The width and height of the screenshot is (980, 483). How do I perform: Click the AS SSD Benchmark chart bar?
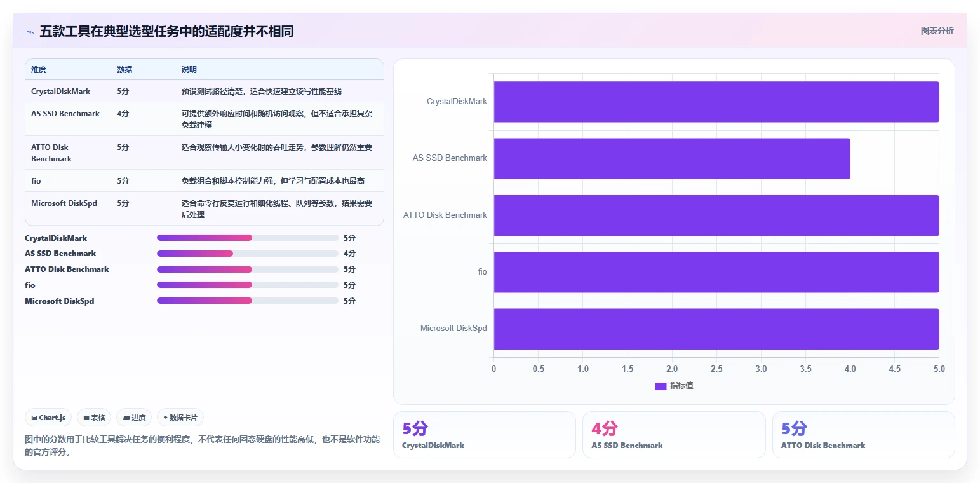[672, 158]
